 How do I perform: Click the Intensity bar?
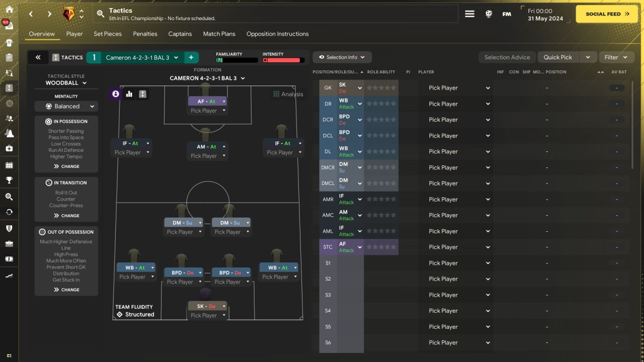point(284,60)
